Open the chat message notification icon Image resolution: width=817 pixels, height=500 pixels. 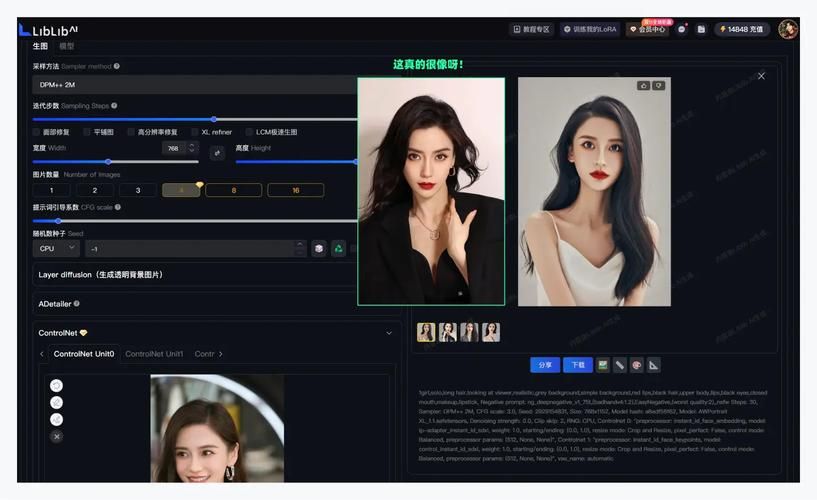coord(682,30)
